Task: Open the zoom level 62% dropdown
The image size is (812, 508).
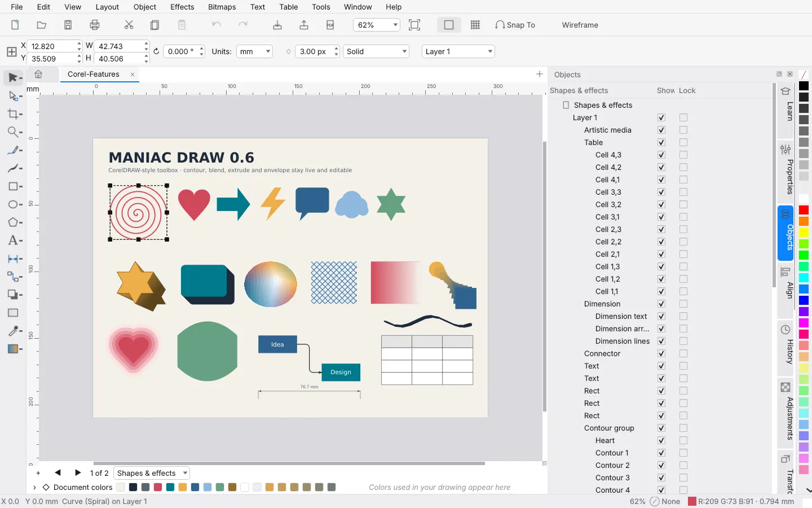Action: [x=377, y=25]
